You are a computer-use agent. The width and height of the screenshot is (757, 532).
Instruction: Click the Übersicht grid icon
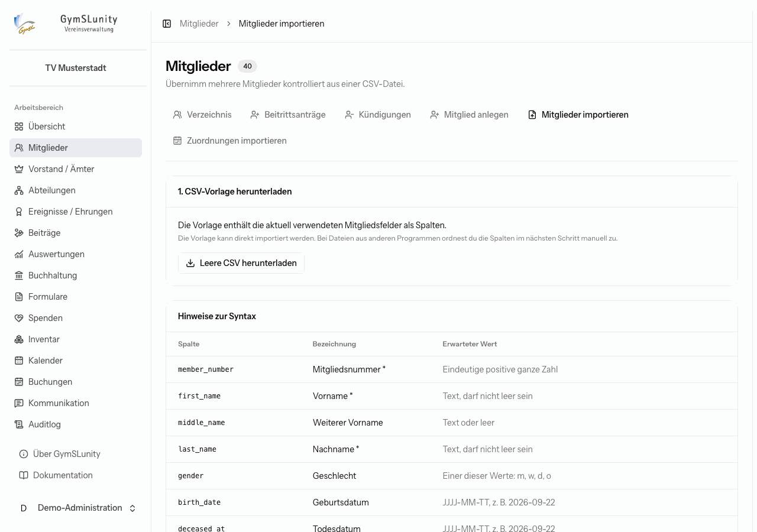(x=19, y=126)
